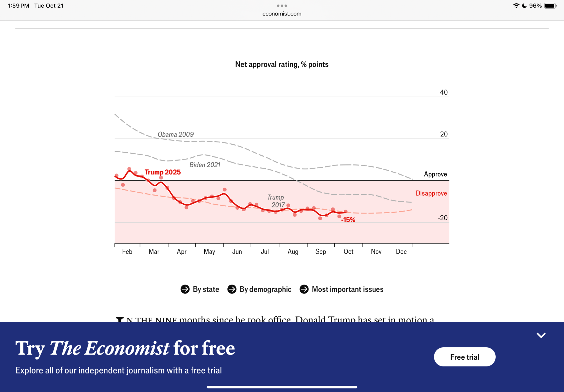Tap the Wi-Fi status icon

tap(516, 6)
